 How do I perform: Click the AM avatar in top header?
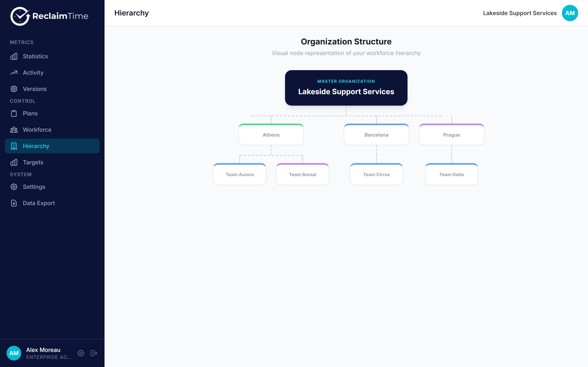coord(570,13)
